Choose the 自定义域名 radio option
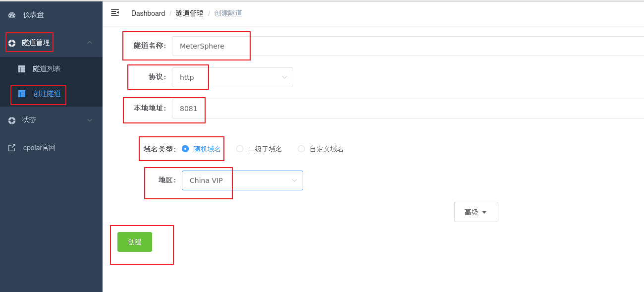 [301, 149]
